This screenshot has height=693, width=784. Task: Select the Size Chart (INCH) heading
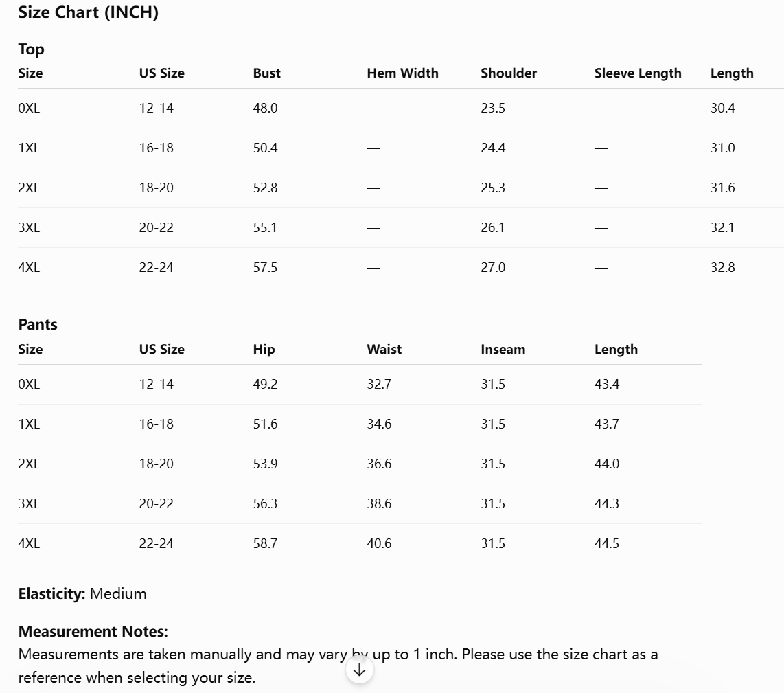pyautogui.click(x=89, y=12)
